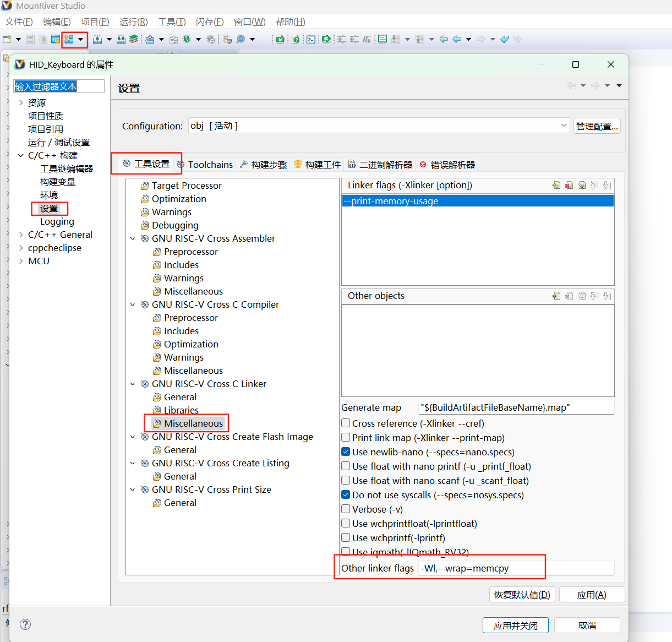Click the 应用并关闭 button
Screen dimensions: 672x642
[515, 625]
